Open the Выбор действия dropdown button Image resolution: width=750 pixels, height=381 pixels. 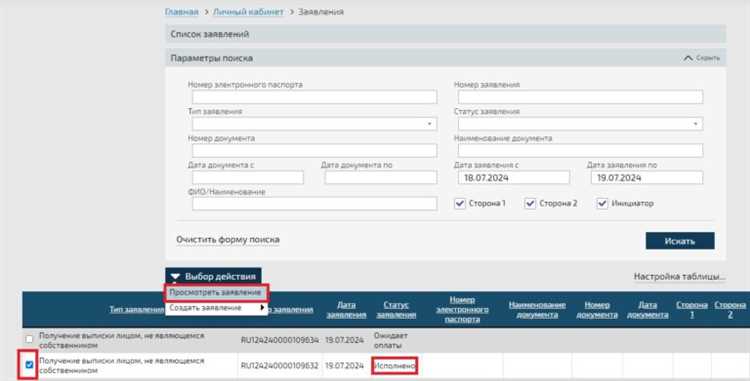click(213, 276)
